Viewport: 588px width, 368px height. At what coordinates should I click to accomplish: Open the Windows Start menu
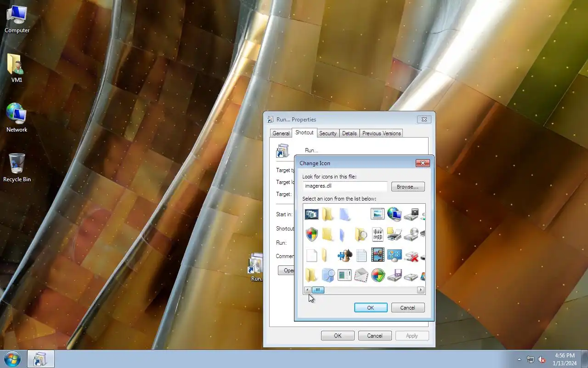click(x=12, y=359)
